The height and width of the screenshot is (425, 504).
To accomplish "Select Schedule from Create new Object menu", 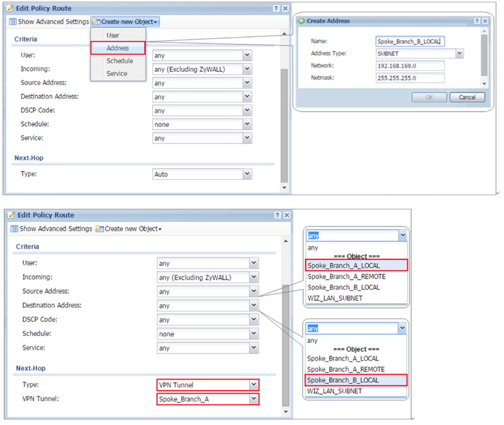I will coord(119,61).
